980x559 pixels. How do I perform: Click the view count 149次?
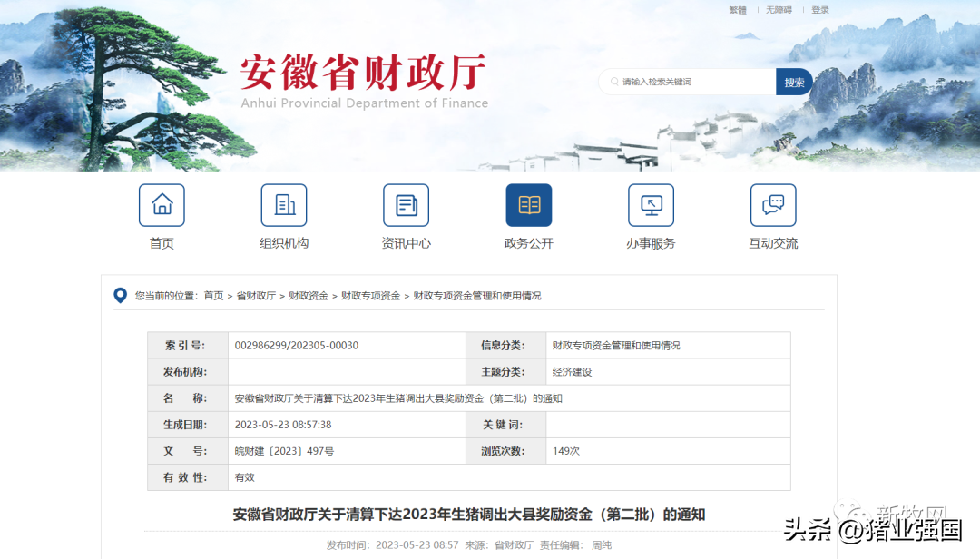(565, 451)
